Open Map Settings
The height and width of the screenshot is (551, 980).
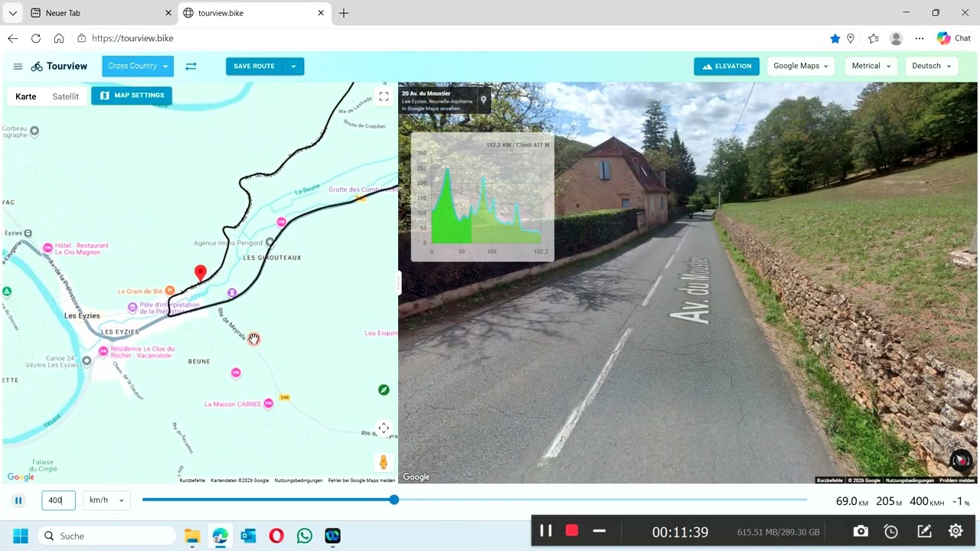coord(132,96)
